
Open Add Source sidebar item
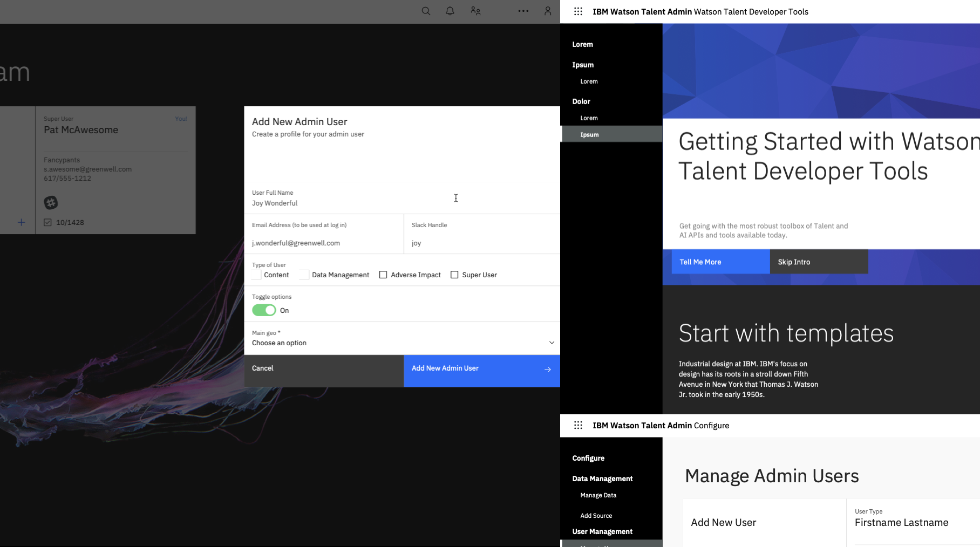point(596,516)
